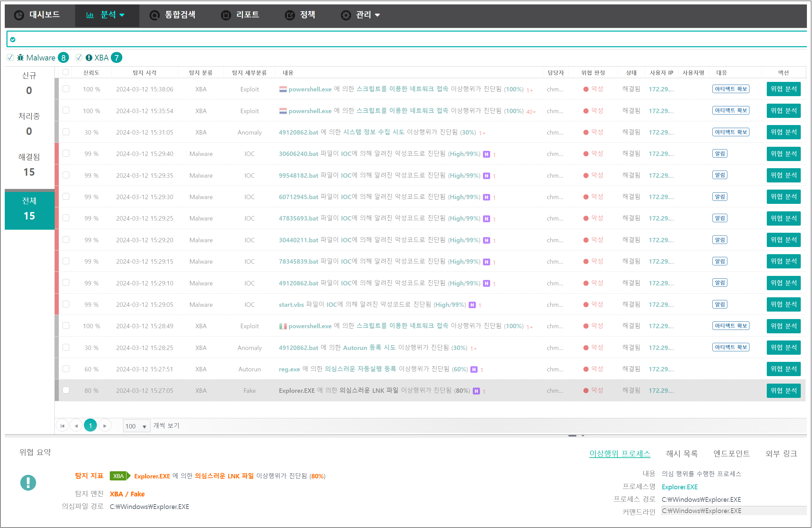Sort by 신뢰도 column header

coord(91,73)
